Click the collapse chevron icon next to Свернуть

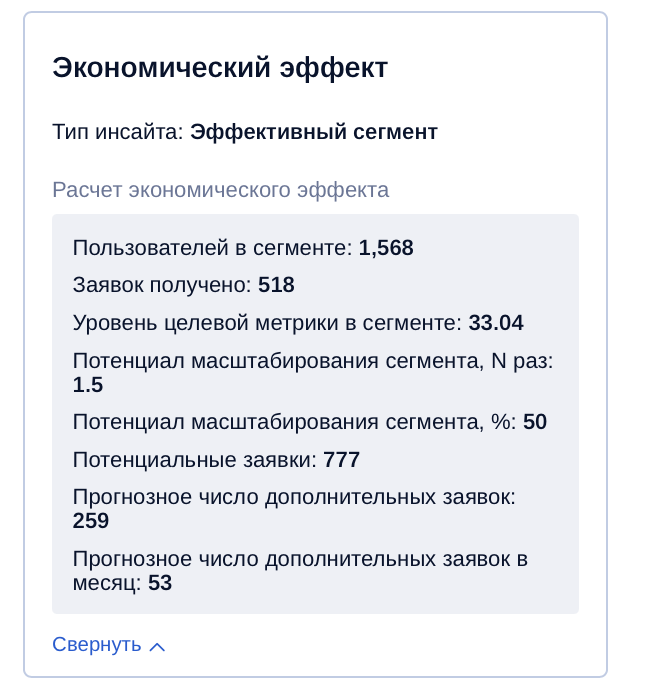coord(157,646)
